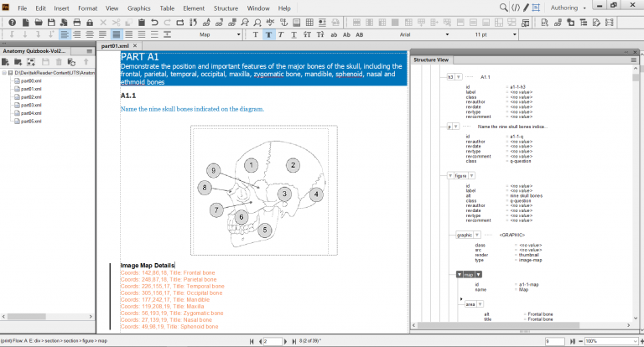This screenshot has width=644, height=347.
Task: Open the Arial font family dropdown
Action: 447,34
